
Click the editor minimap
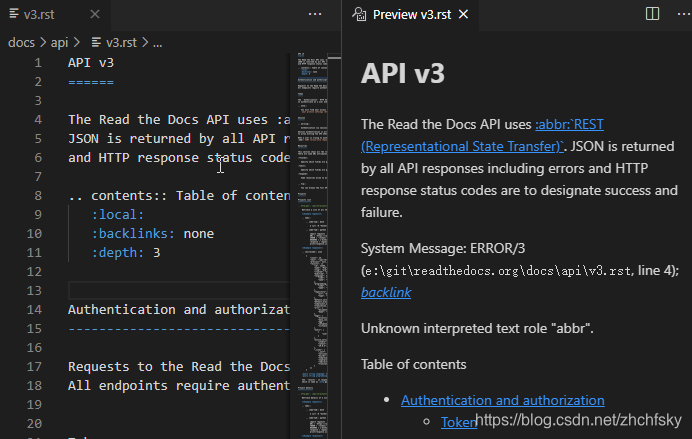(312, 245)
